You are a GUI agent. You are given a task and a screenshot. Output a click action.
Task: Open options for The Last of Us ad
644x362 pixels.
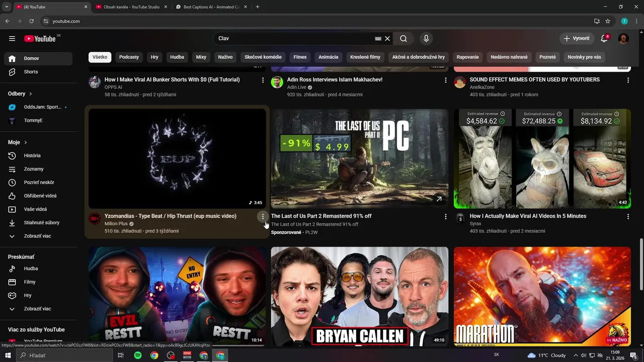point(445,216)
